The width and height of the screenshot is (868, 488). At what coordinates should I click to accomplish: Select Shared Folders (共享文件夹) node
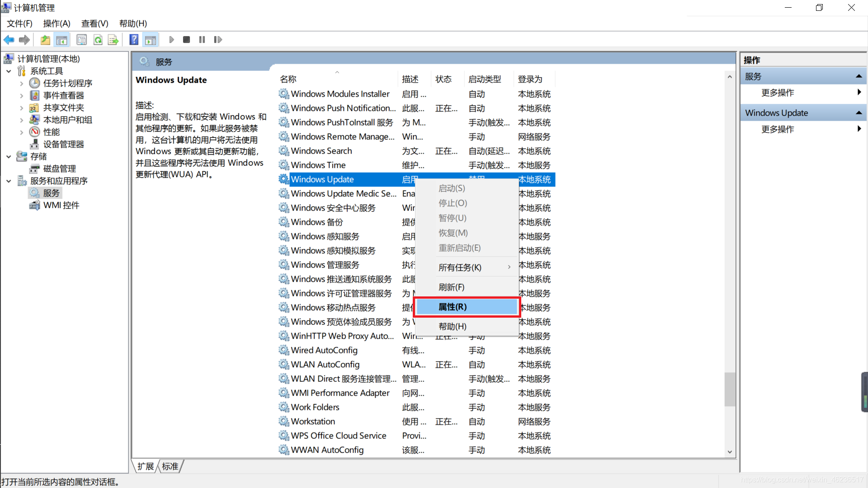[x=63, y=108]
